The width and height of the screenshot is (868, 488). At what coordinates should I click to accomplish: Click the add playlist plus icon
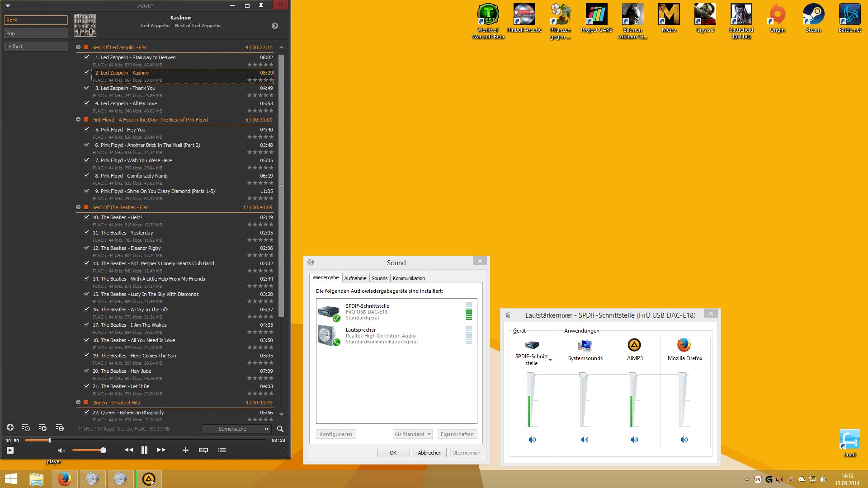(10, 427)
